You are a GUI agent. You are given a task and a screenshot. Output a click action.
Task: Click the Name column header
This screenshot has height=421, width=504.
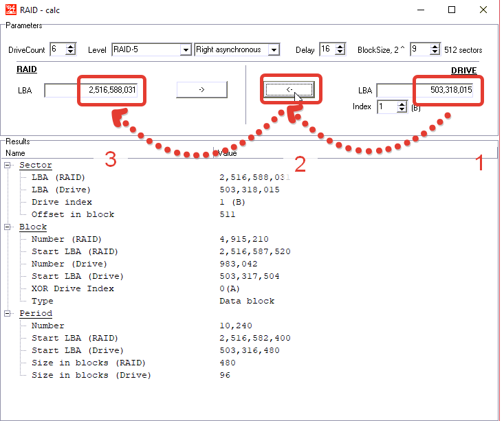pos(103,153)
